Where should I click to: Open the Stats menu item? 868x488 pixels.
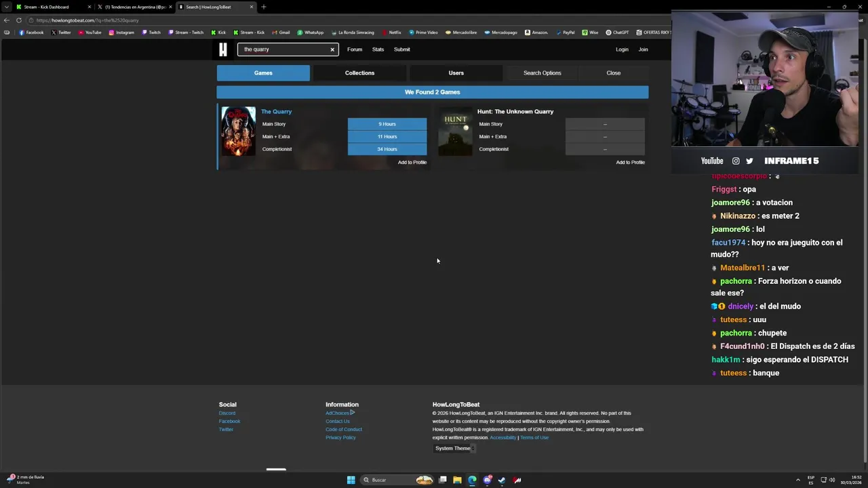[378, 49]
